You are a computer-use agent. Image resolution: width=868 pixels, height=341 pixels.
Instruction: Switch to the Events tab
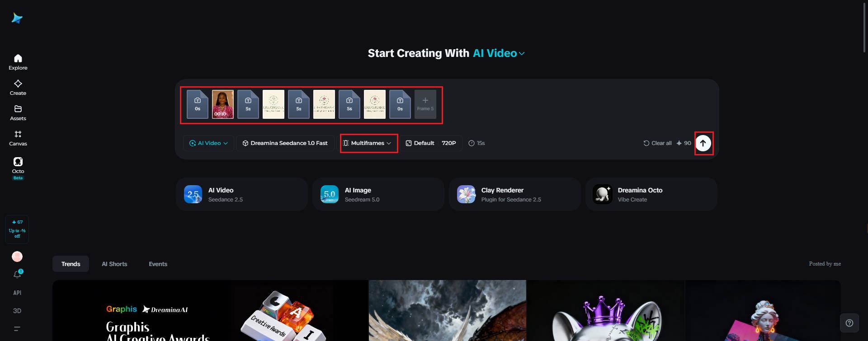click(x=158, y=264)
